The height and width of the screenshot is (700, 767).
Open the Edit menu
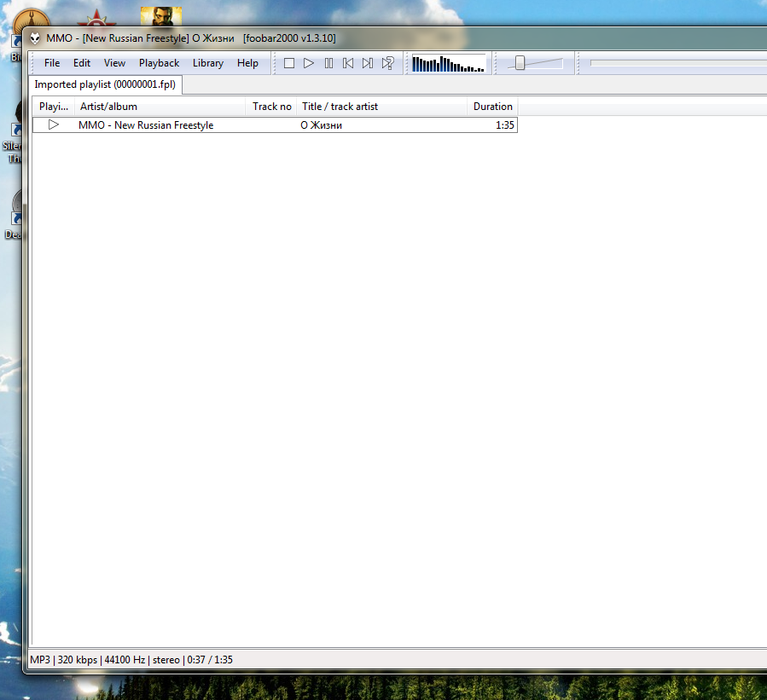82,63
